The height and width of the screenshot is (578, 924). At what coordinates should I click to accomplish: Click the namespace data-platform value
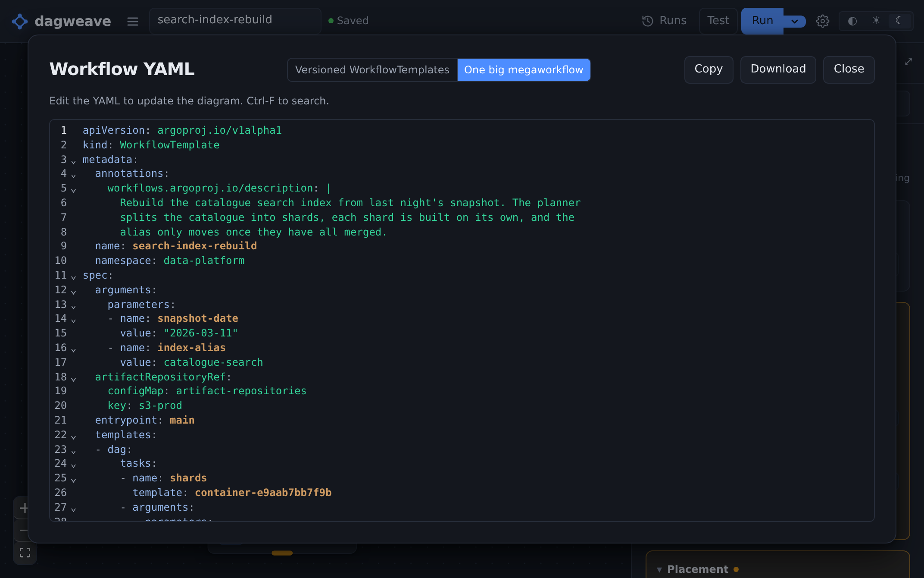204,261
